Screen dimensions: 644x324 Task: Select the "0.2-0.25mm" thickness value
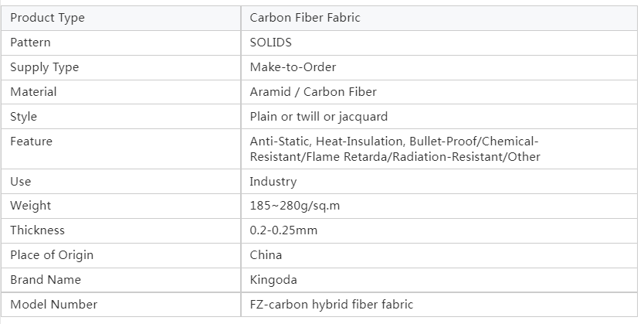(283, 230)
